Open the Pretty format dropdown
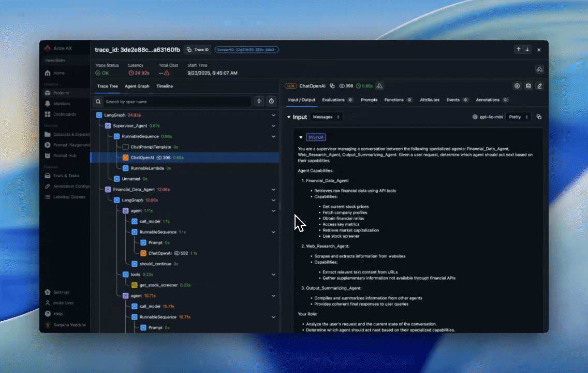Viewport: 588px width, 373px height. coord(518,117)
